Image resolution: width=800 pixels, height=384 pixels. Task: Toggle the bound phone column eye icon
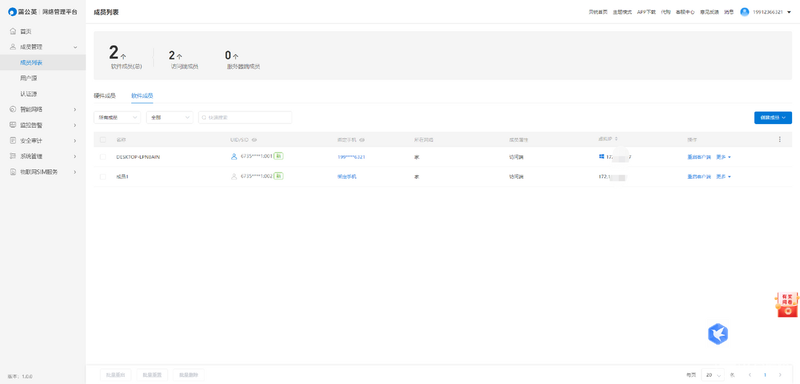(361, 139)
